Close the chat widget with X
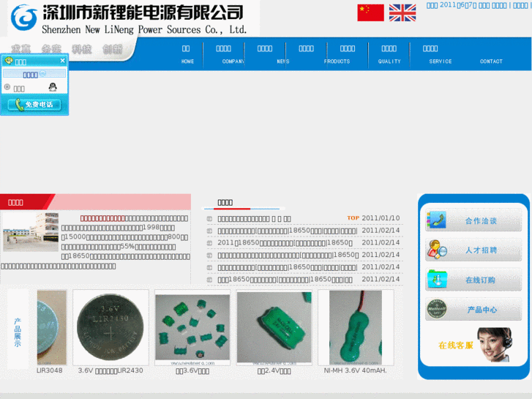The image size is (532, 399). click(62, 61)
